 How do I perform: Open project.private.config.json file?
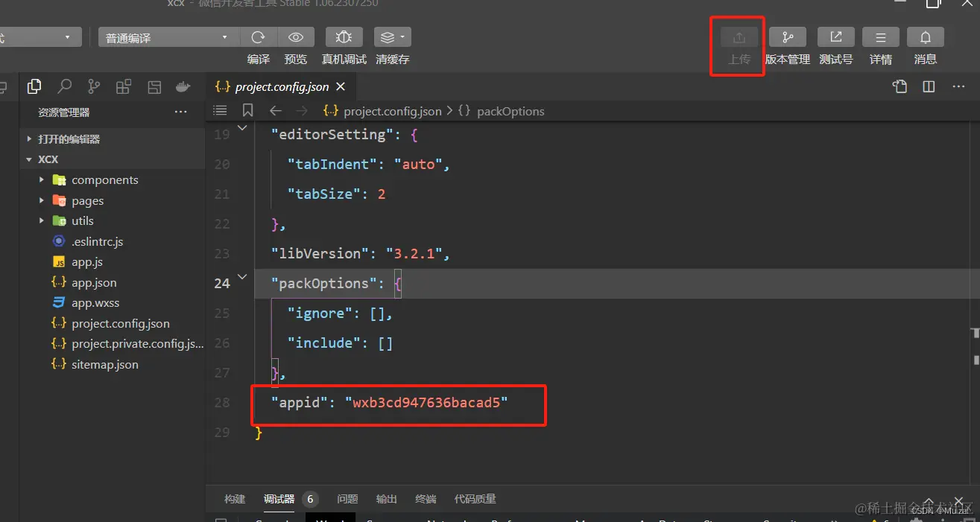112,344
